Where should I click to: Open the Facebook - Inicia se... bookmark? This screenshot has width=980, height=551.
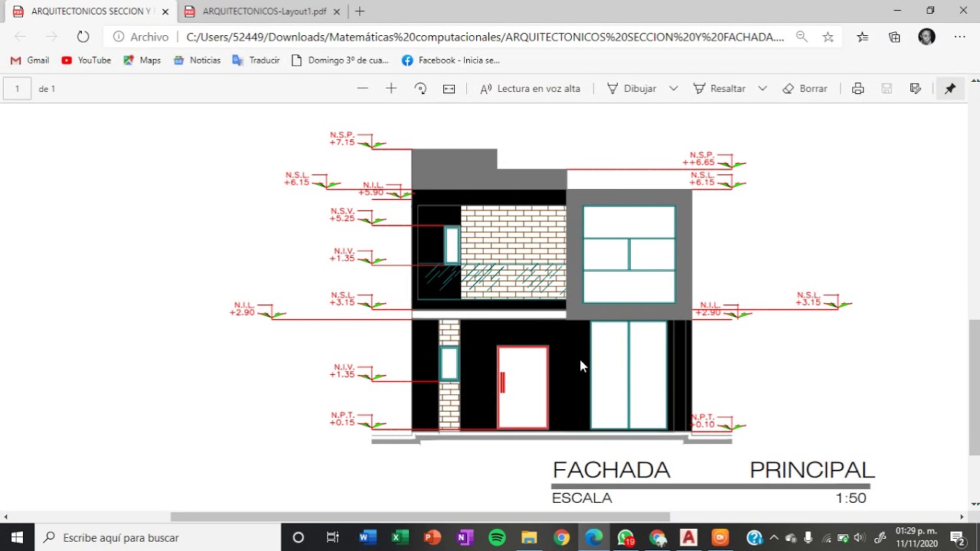click(450, 60)
